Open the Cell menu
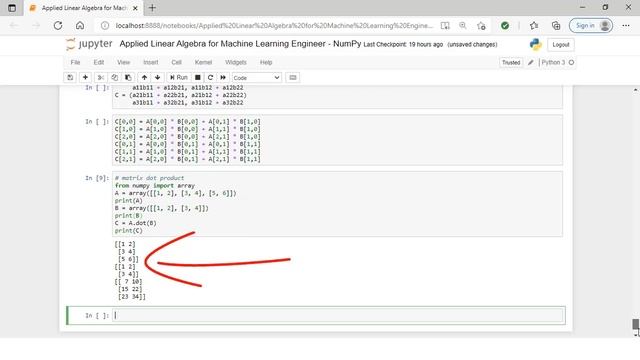Viewport: 640px width, 360px height. pos(176,62)
